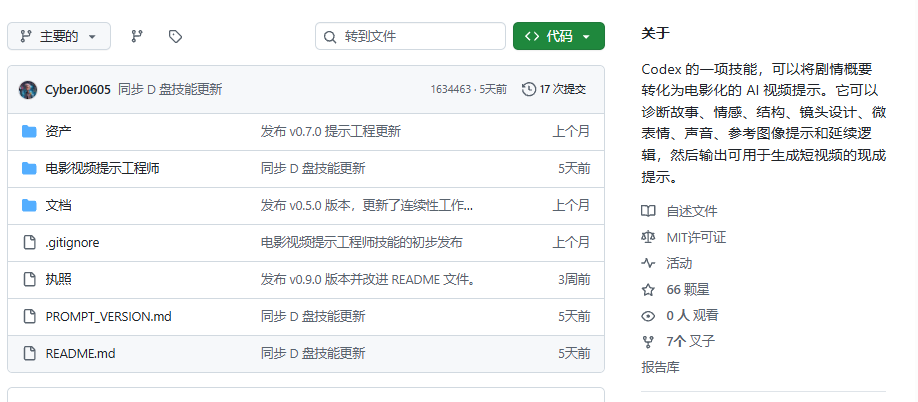The image size is (918, 402).
Task: Open the green 代码 dropdown button
Action: tap(559, 36)
